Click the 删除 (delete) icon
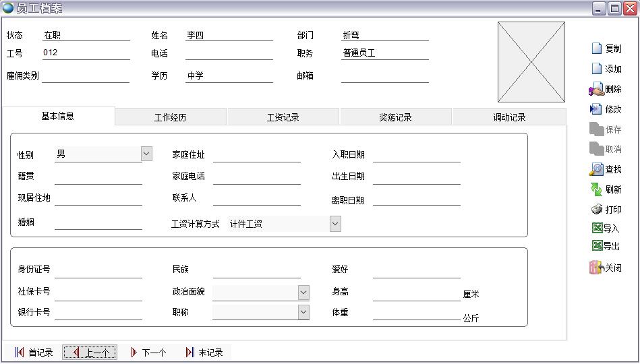 click(x=596, y=89)
